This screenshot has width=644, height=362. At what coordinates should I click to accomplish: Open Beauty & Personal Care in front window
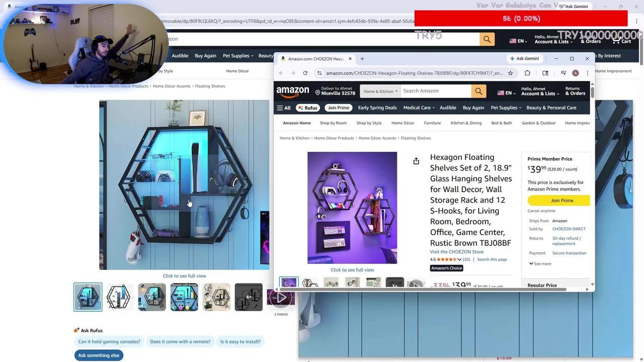click(551, 108)
